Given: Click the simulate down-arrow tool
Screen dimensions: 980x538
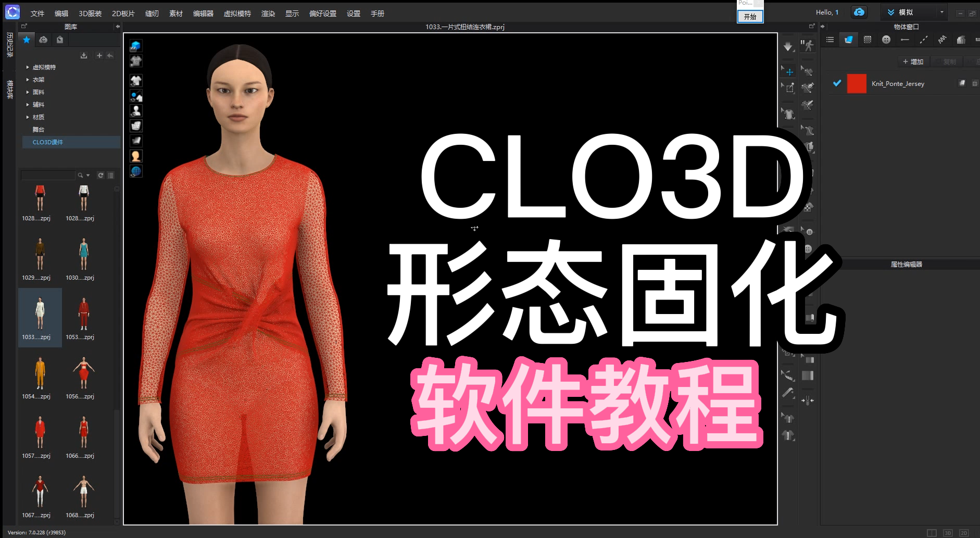Looking at the screenshot, I should (x=788, y=46).
